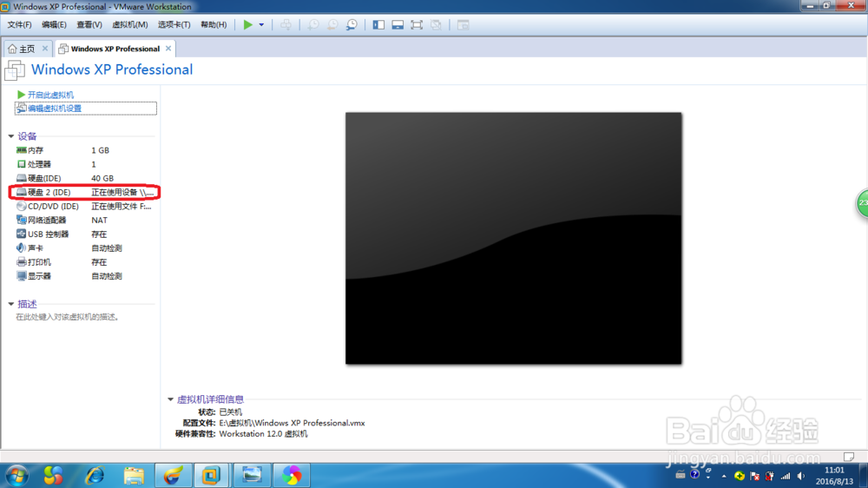Click the Unity mode toolbar icon
The image size is (868, 488).
pos(437,24)
